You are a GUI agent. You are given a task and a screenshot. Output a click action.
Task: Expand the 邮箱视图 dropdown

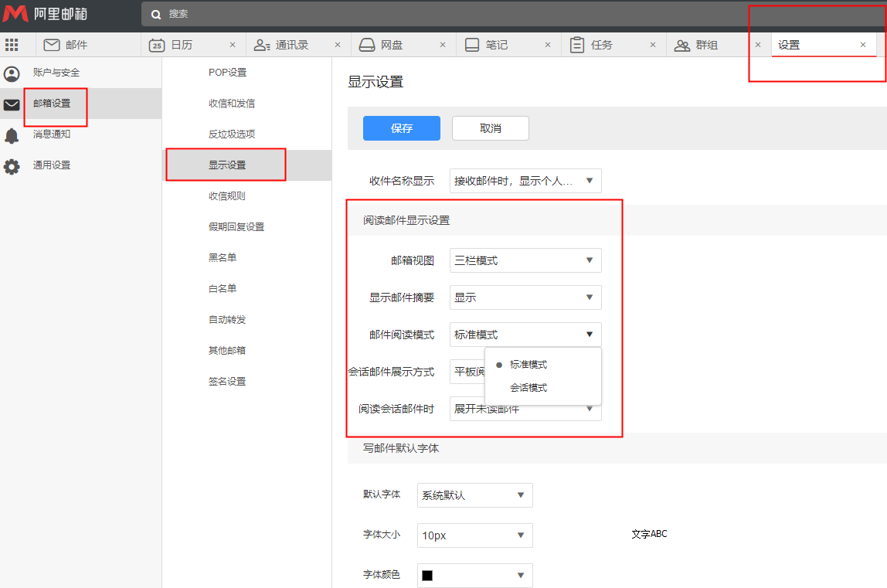(525, 260)
